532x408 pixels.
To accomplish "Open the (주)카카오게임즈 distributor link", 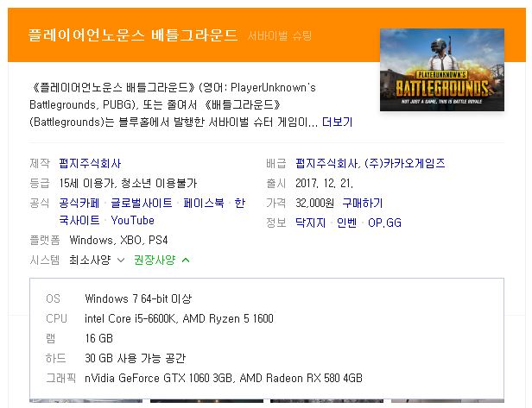I will (404, 163).
